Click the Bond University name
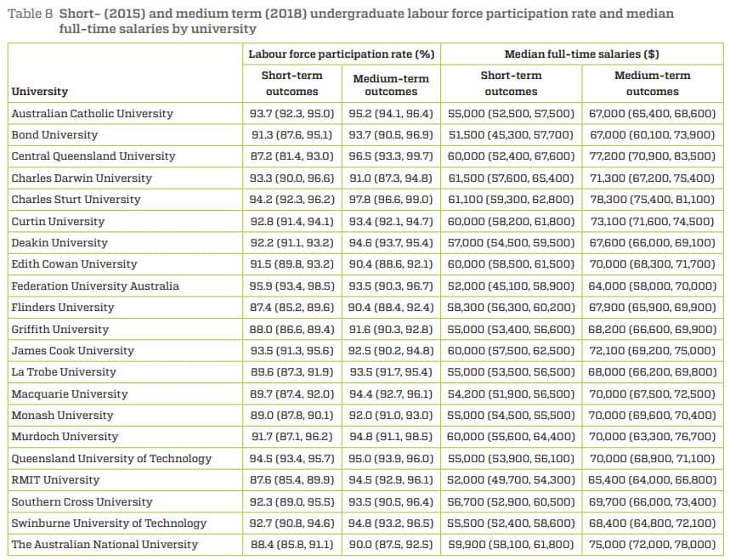This screenshot has height=560, width=730. click(x=56, y=134)
